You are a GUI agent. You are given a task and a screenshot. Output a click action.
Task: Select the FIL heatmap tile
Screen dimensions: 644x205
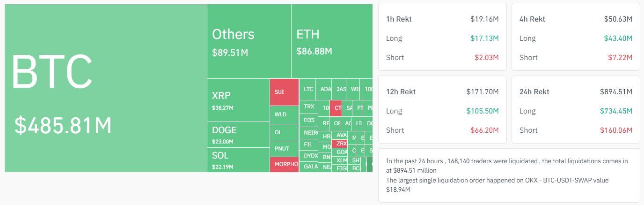point(308,144)
